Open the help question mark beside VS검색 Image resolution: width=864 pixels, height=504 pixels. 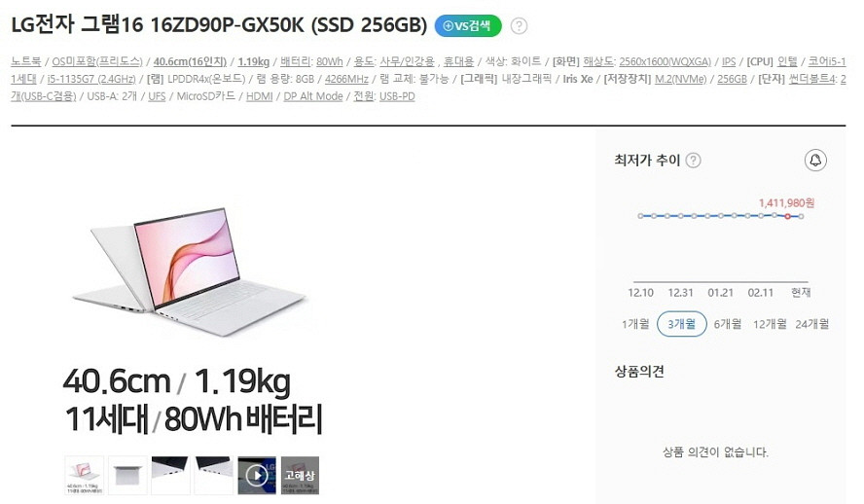coord(519,26)
